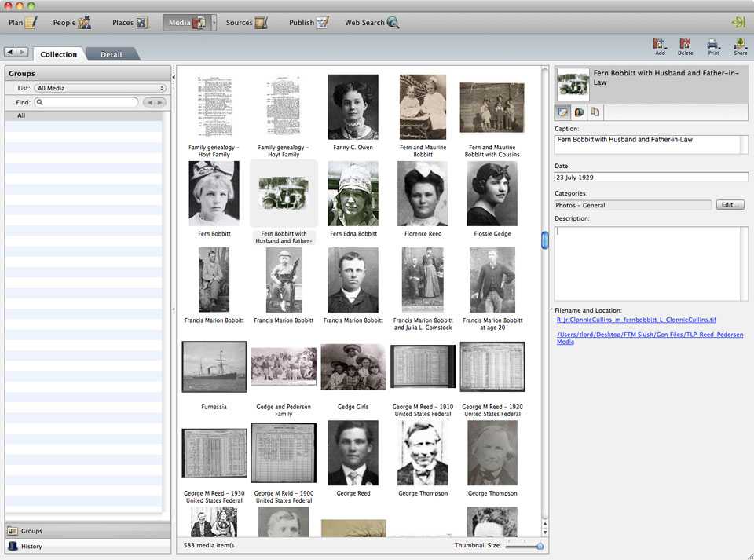Image resolution: width=754 pixels, height=560 pixels.
Task: Select the Fanny C. Owen thumbnail
Action: pos(353,106)
